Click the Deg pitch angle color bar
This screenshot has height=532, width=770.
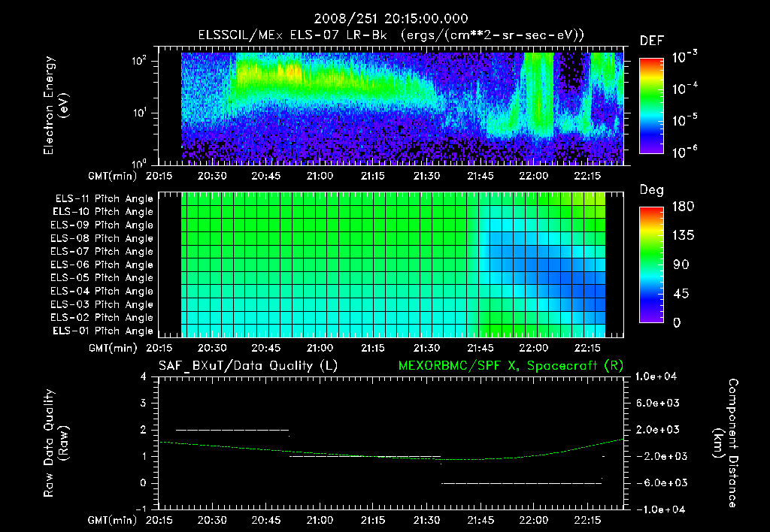(651, 264)
